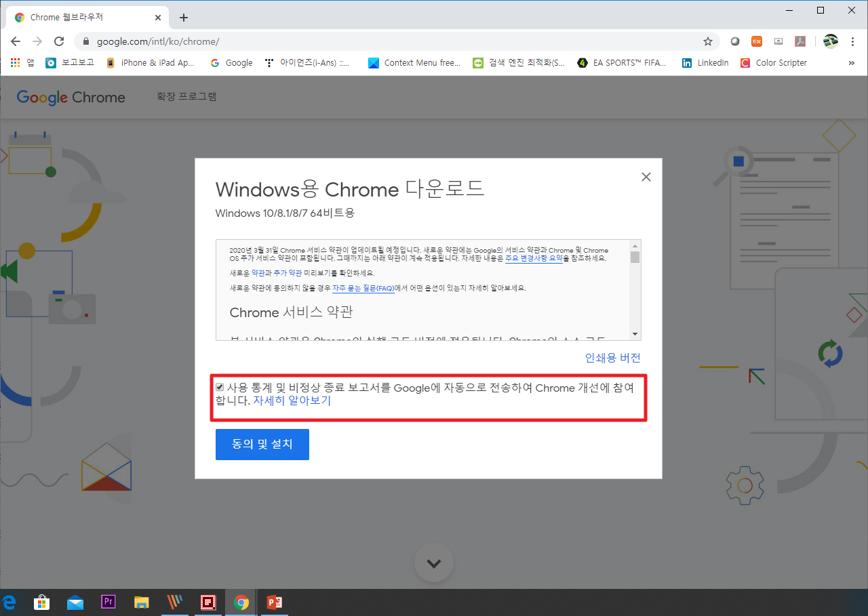Go back with the browser back arrow
868x616 pixels.
tap(16, 41)
